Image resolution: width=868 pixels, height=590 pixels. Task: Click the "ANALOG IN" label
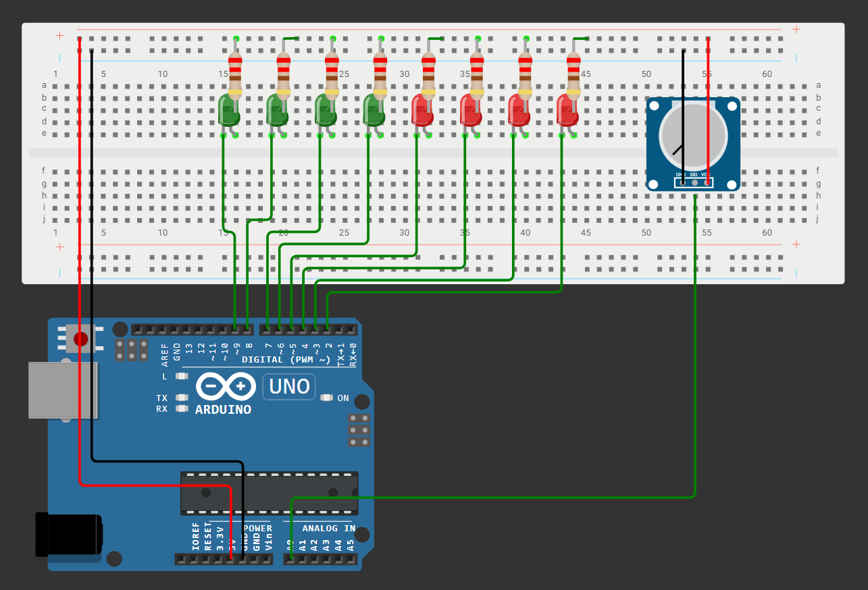328,529
